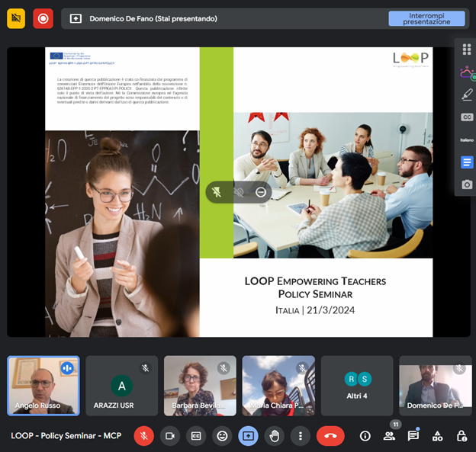Viewport: 476px width, 452px height.
Task: Open more options three-dot menu
Action: [301, 436]
